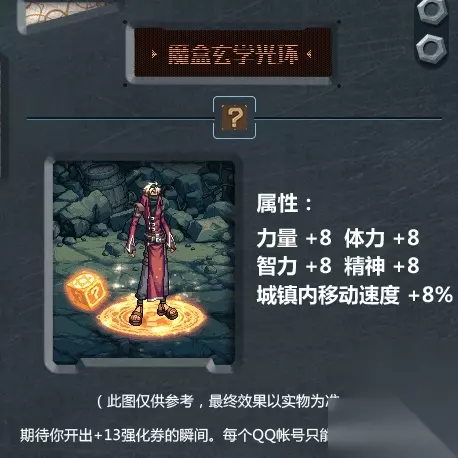This screenshot has width=458, height=458.
Task: Click the left arrow on title banner
Action: click(x=154, y=54)
